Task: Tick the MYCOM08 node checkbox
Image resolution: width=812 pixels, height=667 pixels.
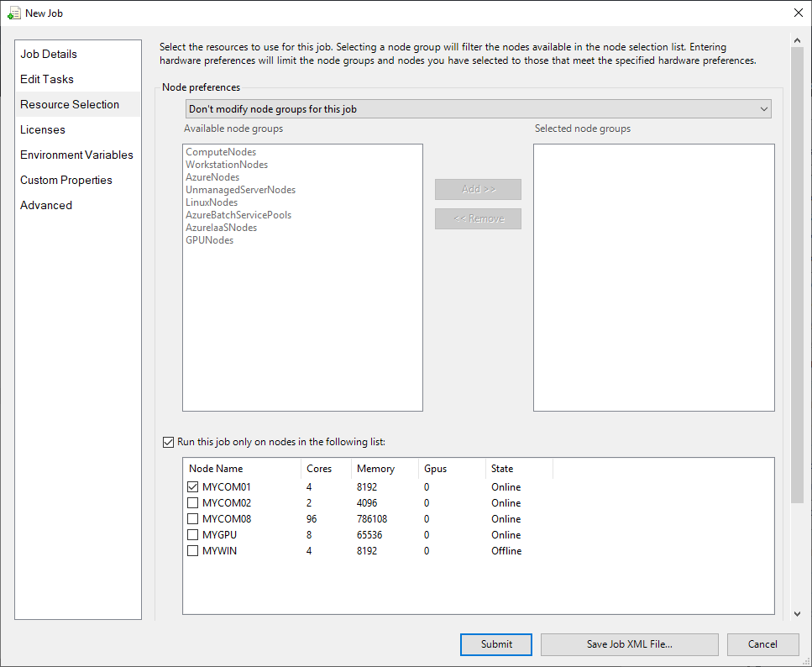Action: (193, 519)
